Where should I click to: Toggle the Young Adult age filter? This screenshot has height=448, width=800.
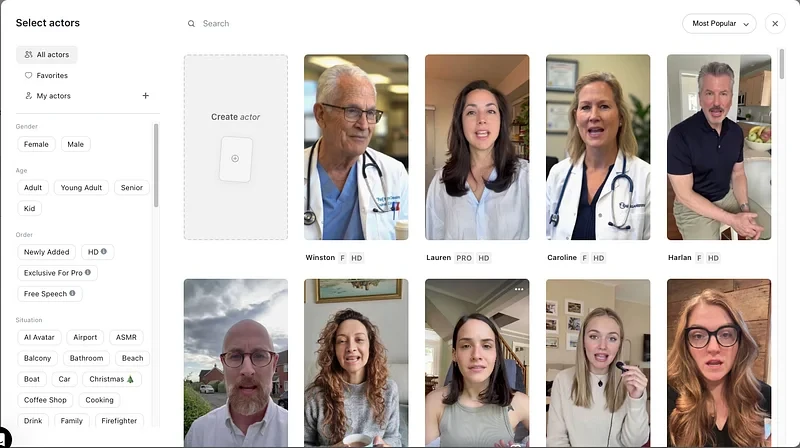click(x=81, y=188)
